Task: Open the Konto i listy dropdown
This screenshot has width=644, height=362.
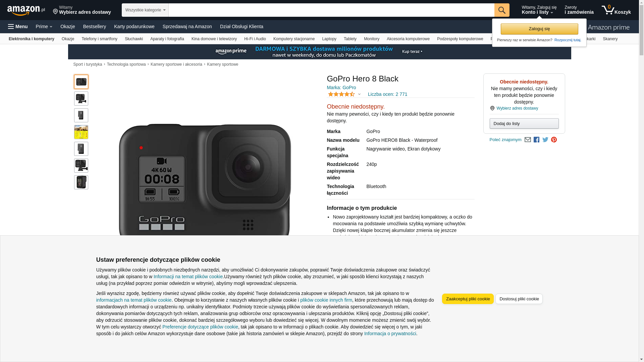Action: coord(539,10)
